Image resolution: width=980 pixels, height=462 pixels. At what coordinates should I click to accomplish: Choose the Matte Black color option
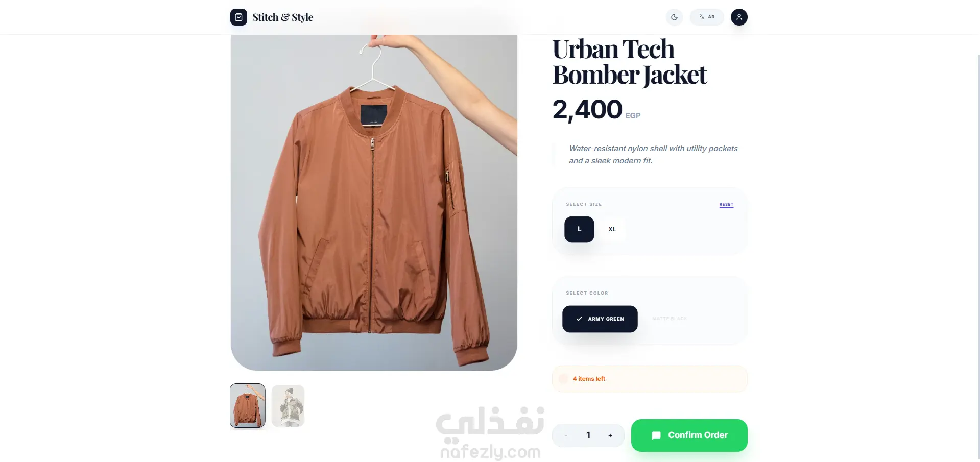[x=669, y=319]
